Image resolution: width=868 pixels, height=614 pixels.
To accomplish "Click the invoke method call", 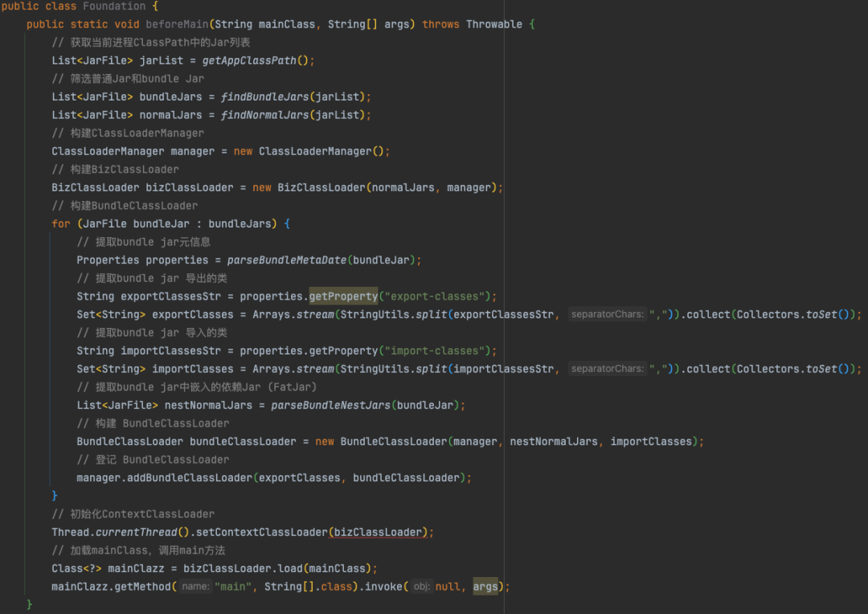I will tap(383, 587).
